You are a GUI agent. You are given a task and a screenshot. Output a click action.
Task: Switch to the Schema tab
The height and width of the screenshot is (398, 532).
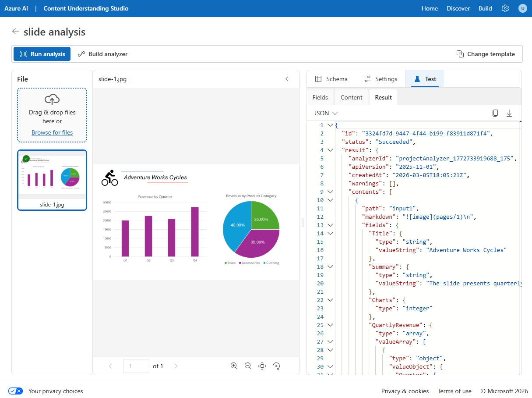331,79
